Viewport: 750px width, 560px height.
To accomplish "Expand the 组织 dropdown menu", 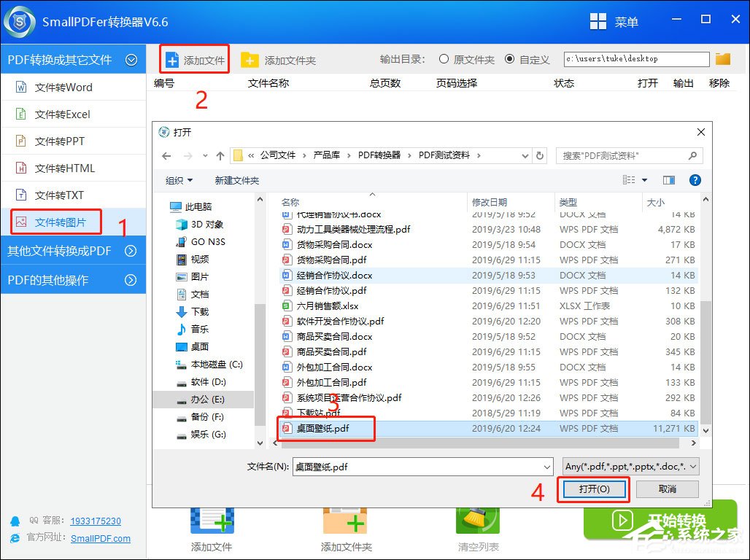I will pos(178,180).
